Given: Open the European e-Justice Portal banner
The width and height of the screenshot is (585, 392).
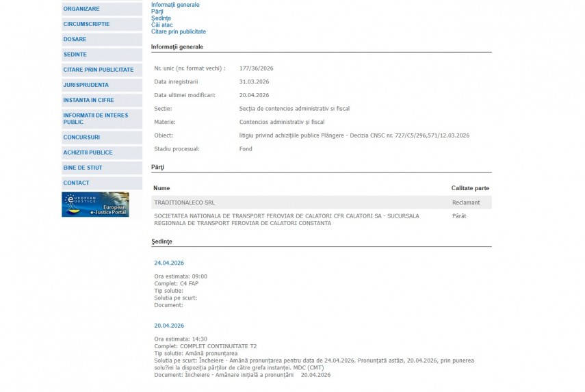Looking at the screenshot, I should click(x=95, y=205).
